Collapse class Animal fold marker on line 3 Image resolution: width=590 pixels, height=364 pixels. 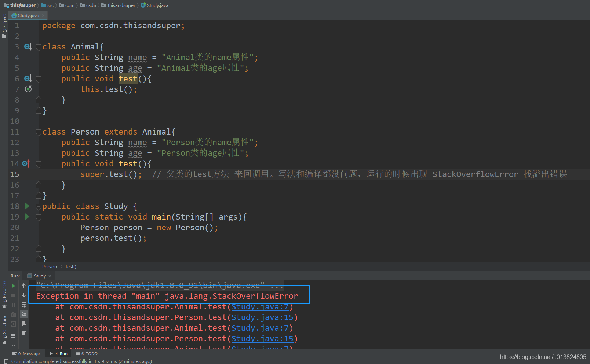pos(39,47)
